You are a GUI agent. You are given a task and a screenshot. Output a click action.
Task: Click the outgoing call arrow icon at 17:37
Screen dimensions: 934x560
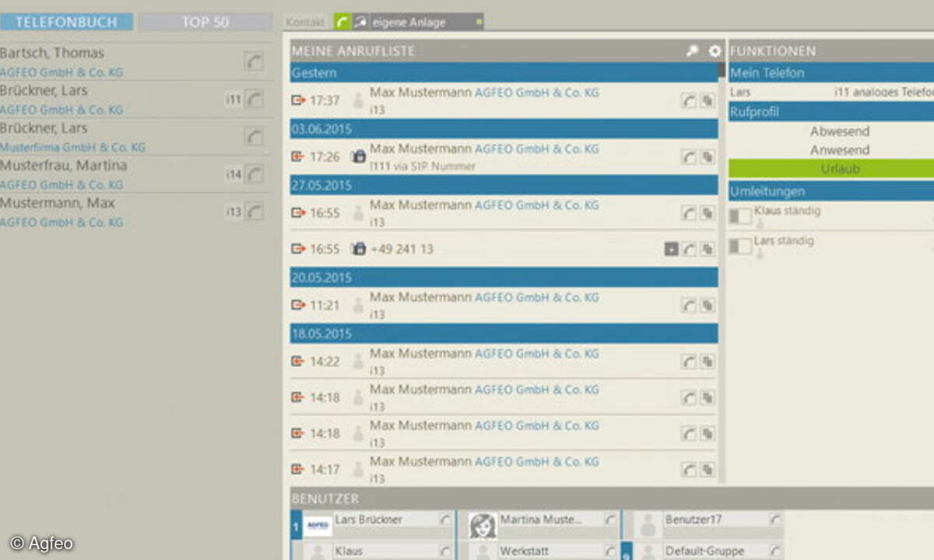pyautogui.click(x=298, y=100)
